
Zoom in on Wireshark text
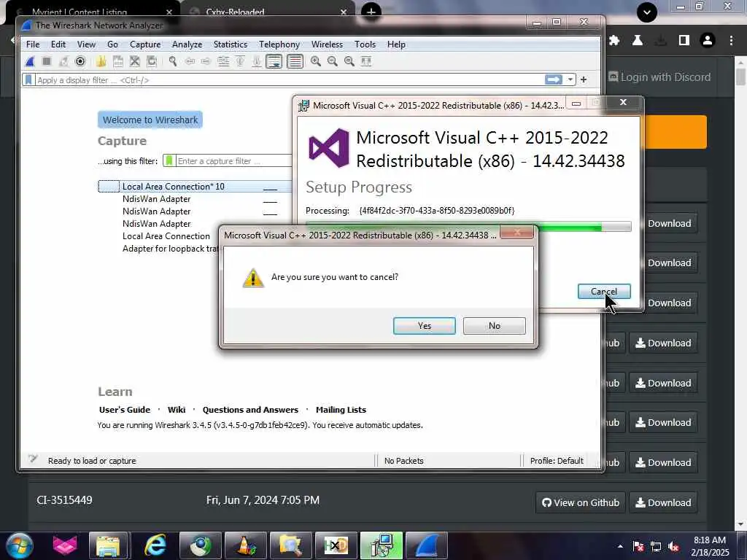315,61
